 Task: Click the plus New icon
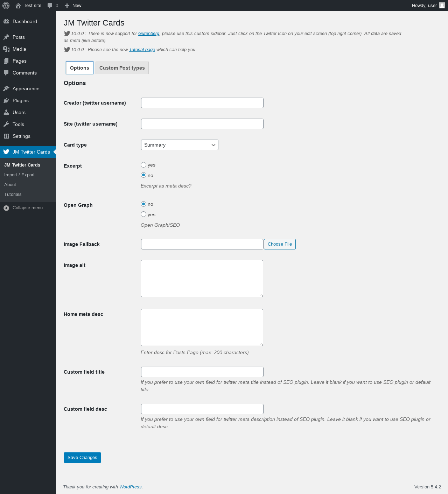click(x=67, y=6)
